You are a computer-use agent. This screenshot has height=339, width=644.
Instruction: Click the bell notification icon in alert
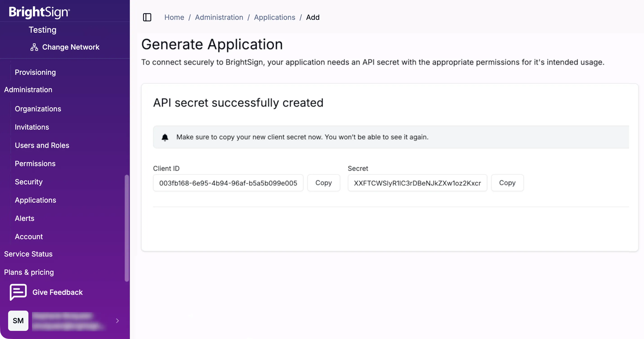coord(165,137)
